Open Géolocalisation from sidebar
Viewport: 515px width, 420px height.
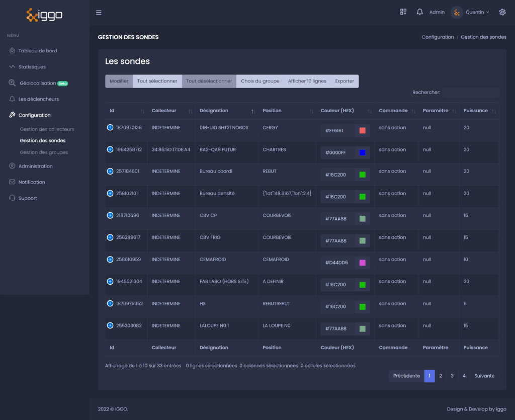(38, 83)
